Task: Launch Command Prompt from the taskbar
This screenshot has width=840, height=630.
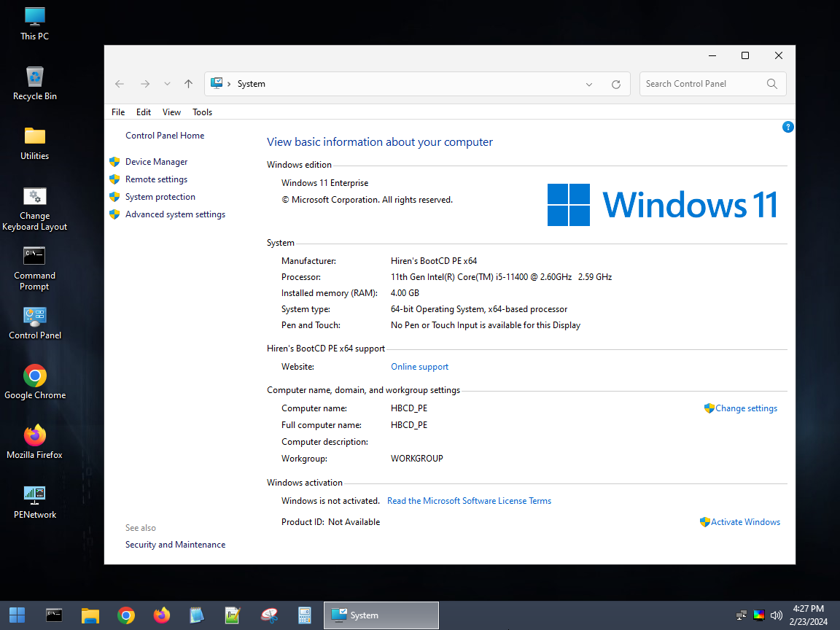Action: point(54,615)
